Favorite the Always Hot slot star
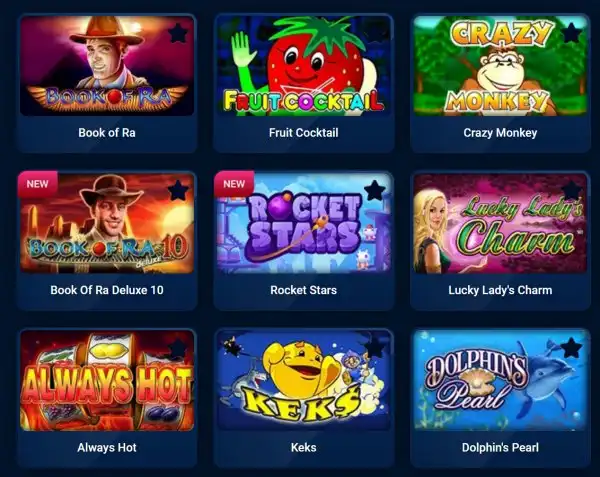The width and height of the screenshot is (600, 477). tap(178, 347)
